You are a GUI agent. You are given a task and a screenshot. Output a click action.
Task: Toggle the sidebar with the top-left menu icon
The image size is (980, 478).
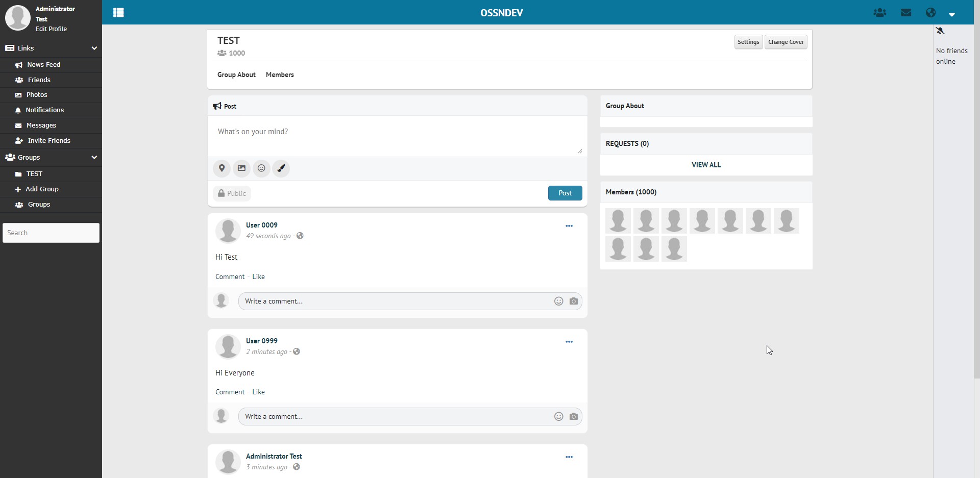118,13
